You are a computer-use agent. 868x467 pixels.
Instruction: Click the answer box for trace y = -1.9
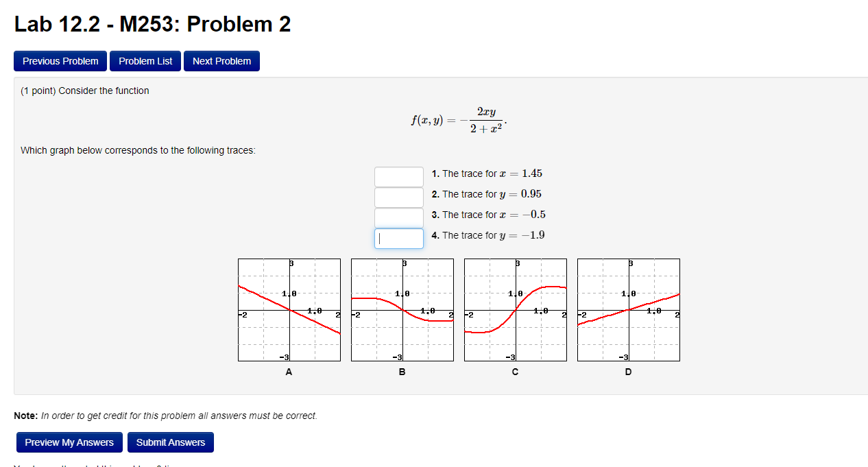[x=398, y=238]
